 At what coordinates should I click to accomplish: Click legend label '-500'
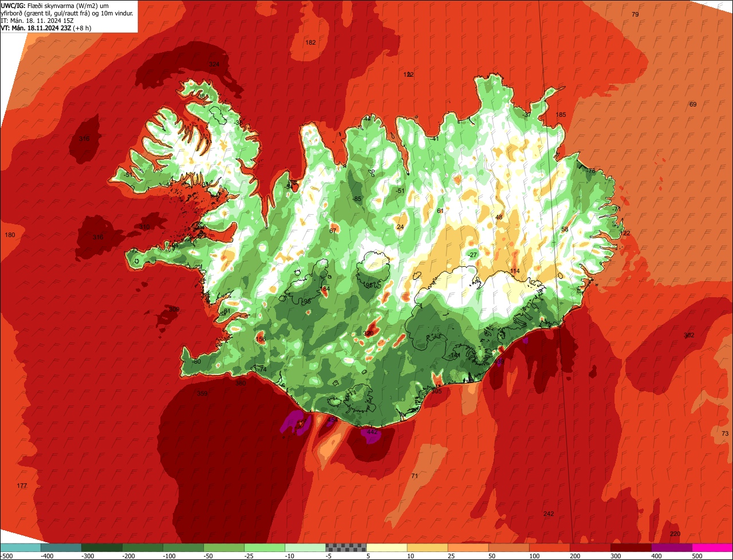[7, 555]
